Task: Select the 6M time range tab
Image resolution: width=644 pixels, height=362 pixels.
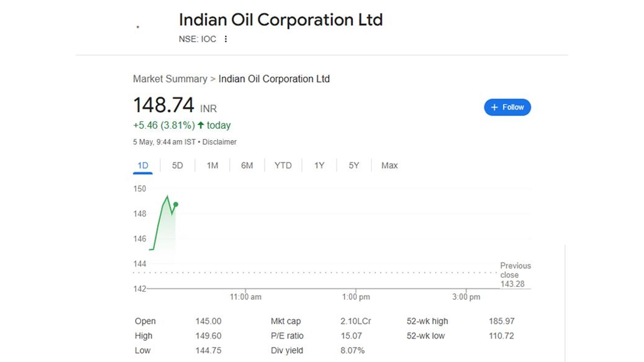Action: [x=247, y=166]
